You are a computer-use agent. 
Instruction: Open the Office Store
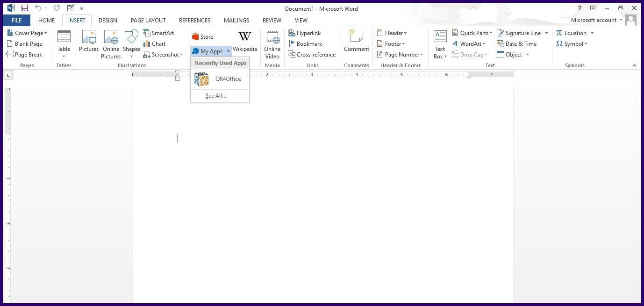203,36
